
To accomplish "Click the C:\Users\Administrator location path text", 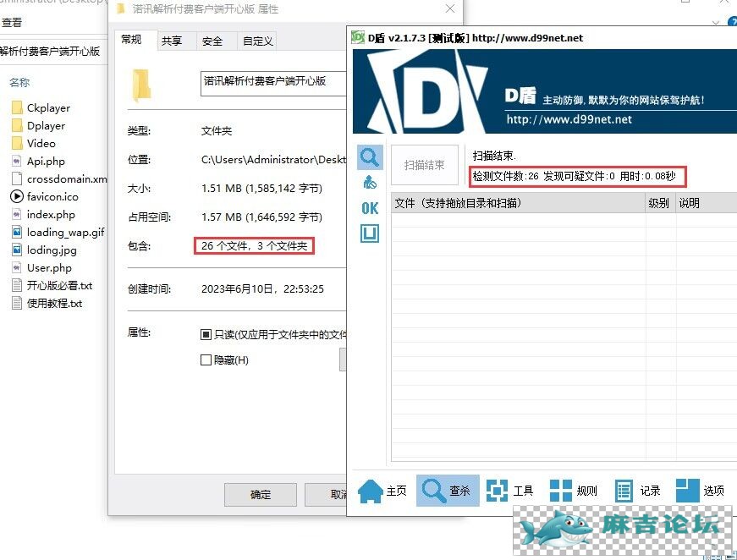I will 273,160.
